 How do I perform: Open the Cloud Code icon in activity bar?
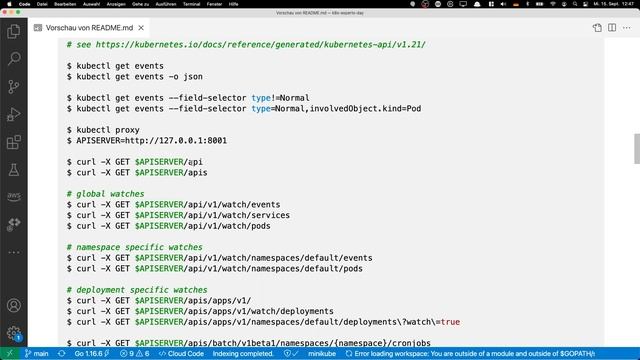click(x=13, y=224)
